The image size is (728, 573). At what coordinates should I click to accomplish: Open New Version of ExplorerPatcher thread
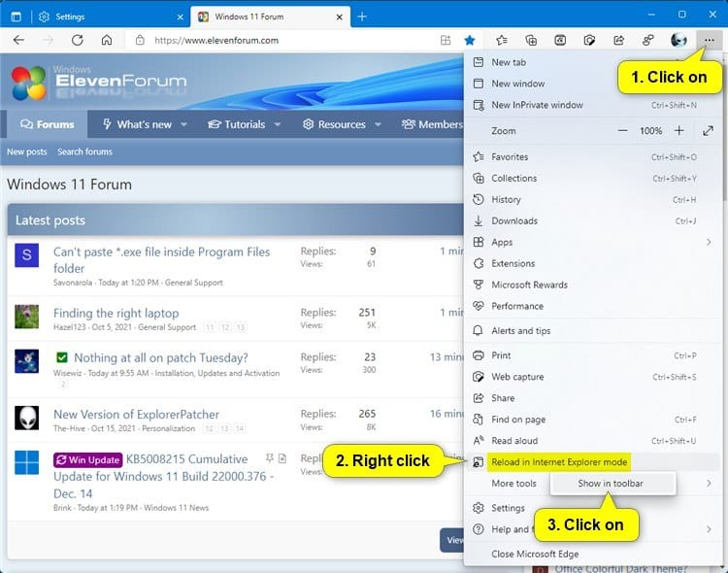(x=137, y=415)
